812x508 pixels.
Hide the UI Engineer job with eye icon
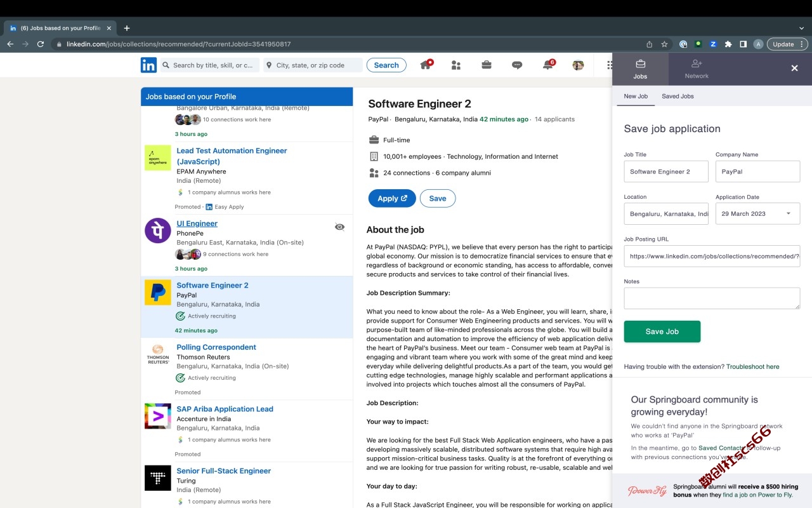click(x=340, y=227)
